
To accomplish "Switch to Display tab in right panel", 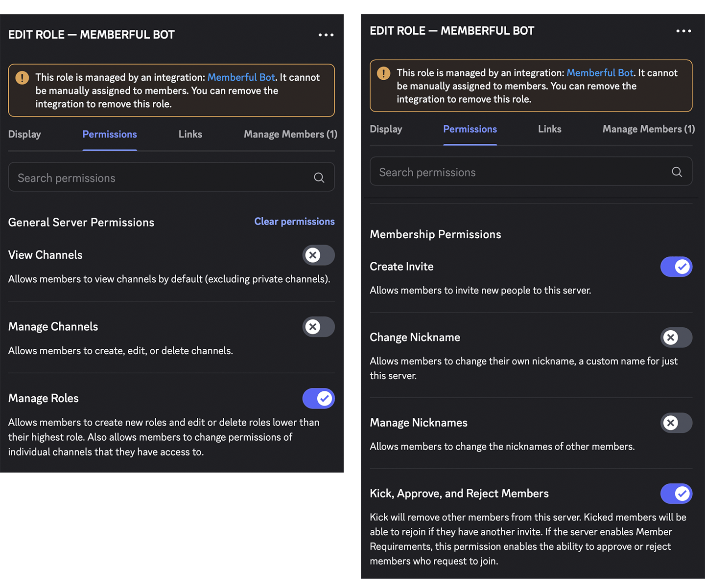I will click(x=386, y=129).
